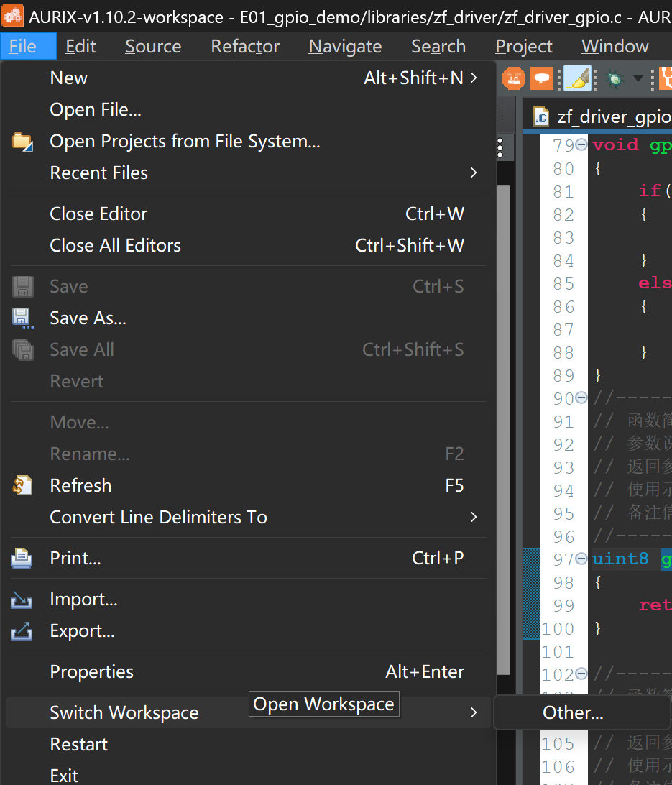This screenshot has height=785, width=672.
Task: Click the Import tray icon
Action: point(22,600)
